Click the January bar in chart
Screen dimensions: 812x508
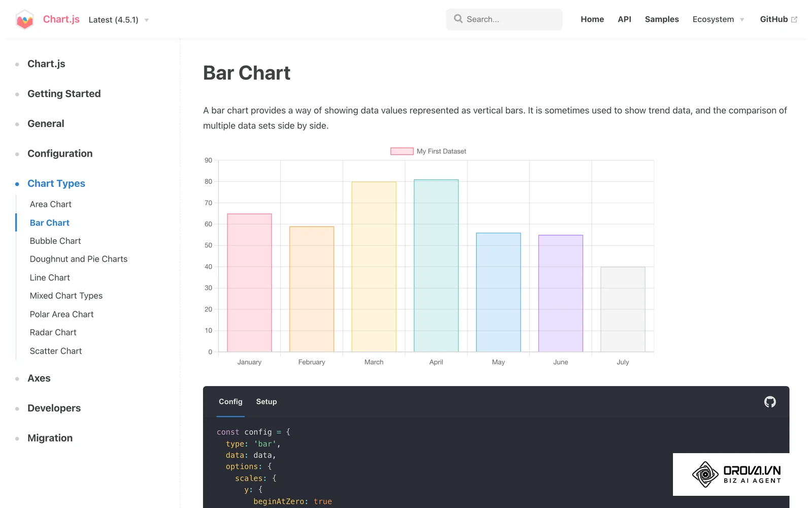pos(249,282)
